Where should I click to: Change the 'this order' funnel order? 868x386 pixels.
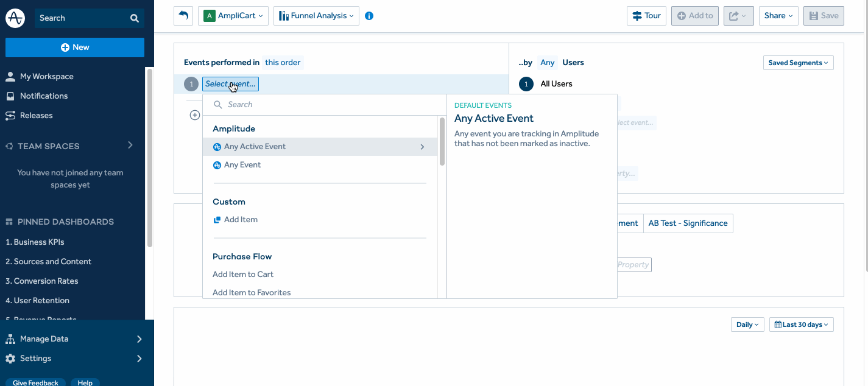[x=283, y=62]
